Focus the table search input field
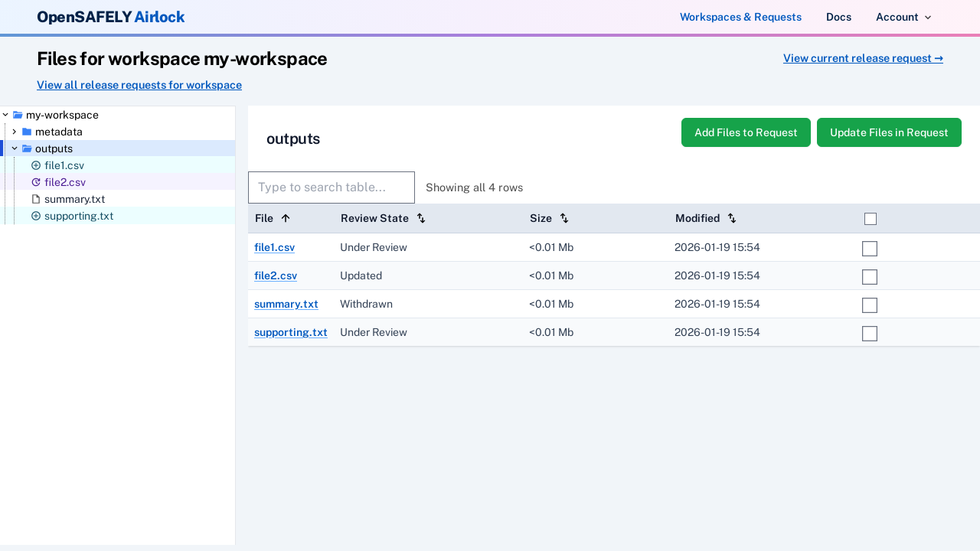Screen dimensions: 980x551 coord(332,187)
